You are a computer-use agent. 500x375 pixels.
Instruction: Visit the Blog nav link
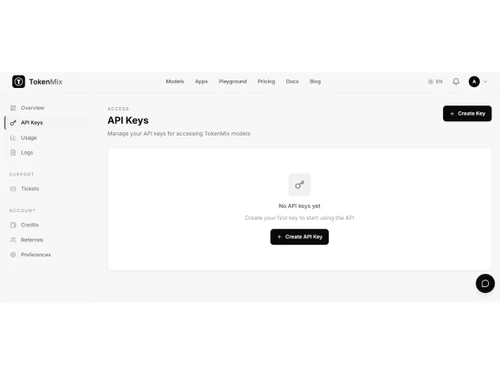[315, 81]
